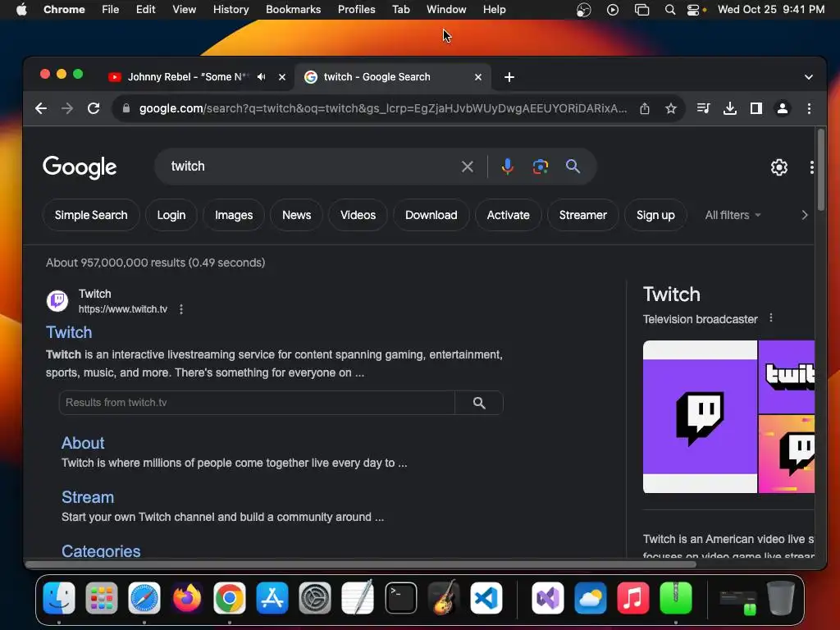Open the About sitelink
The image size is (840, 630).
pos(83,443)
